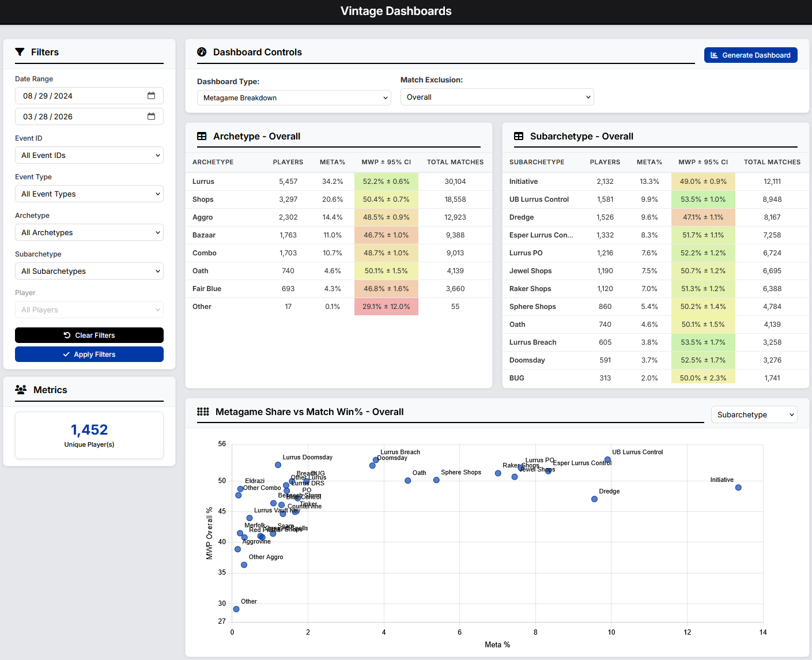
Task: Click the people icon next to Metrics
Action: (21, 390)
